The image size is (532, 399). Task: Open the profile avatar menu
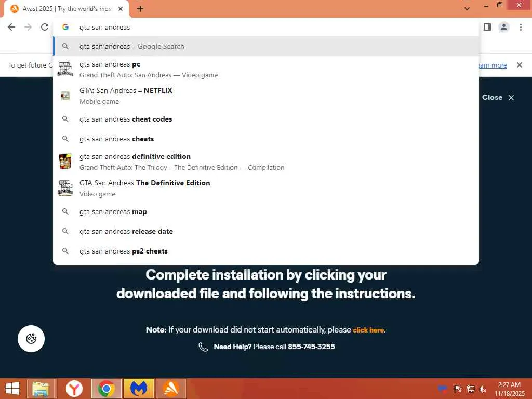point(504,27)
